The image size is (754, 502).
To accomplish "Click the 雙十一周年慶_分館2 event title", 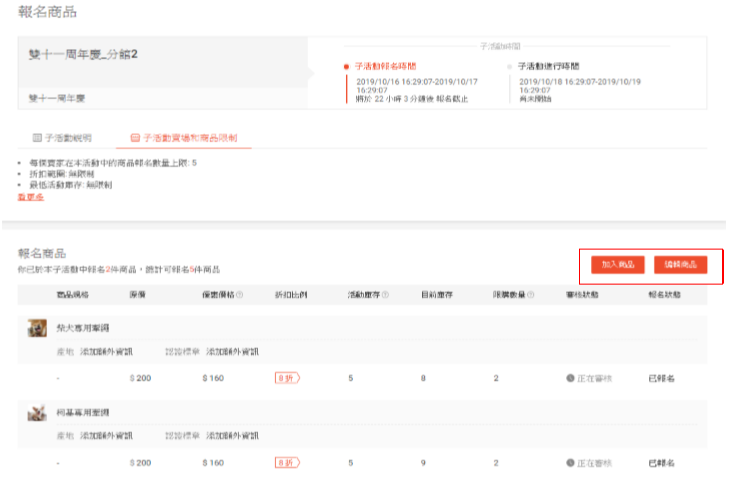I will point(83,54).
